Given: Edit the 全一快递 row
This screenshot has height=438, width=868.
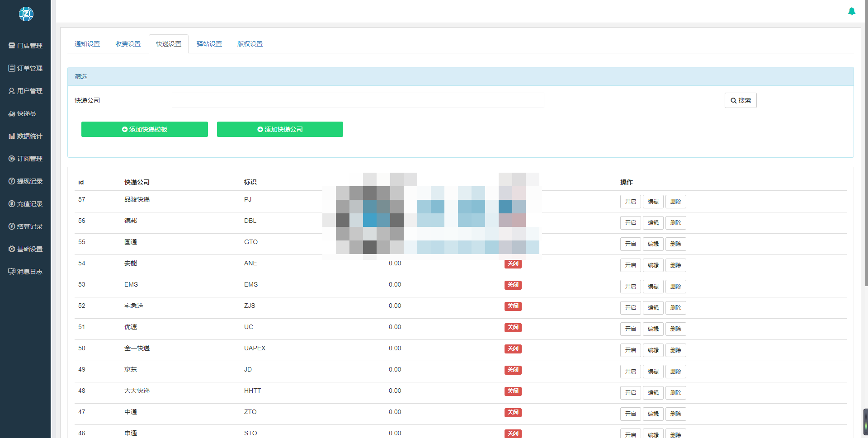Looking at the screenshot, I should [653, 350].
